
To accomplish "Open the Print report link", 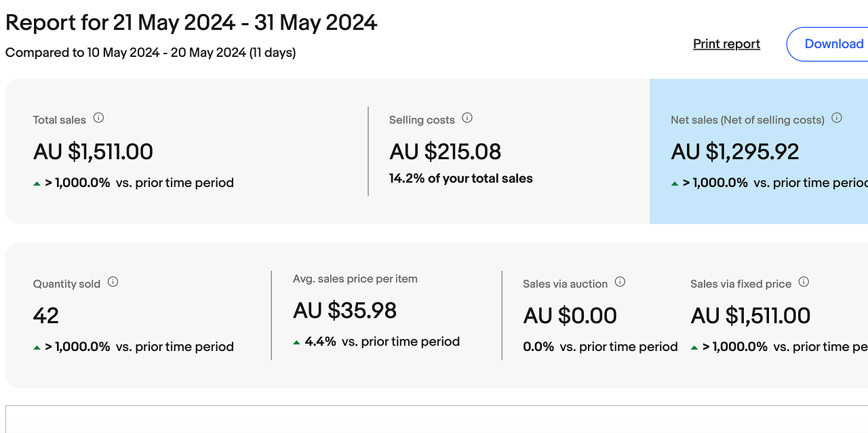I will click(x=726, y=44).
